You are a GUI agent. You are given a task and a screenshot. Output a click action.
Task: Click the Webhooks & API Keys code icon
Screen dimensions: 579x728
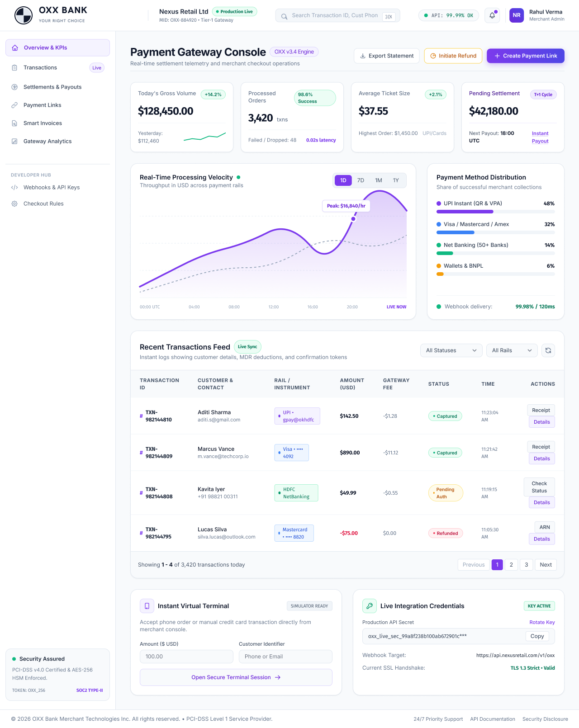[14, 187]
